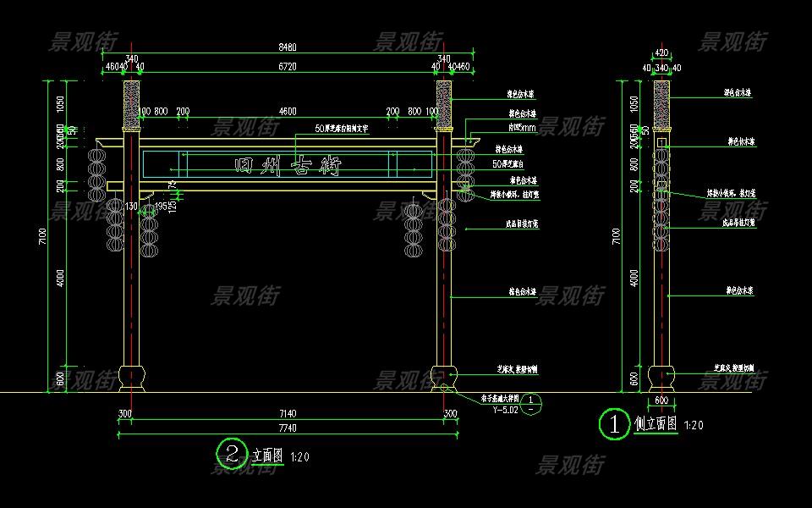Select the 600 base width dimension in side view
Screen dimensions: 812x508
pos(661,401)
